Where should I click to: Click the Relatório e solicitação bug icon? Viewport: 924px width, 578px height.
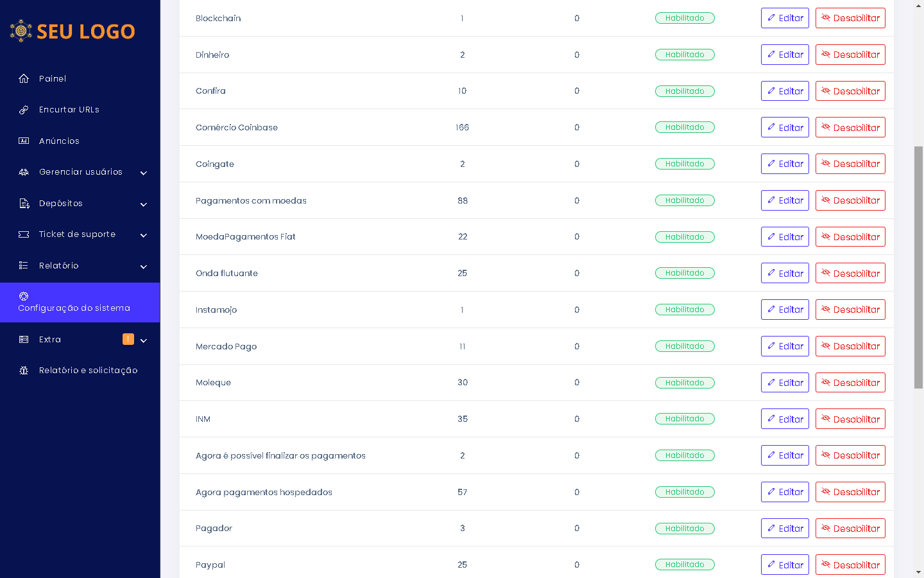(24, 371)
